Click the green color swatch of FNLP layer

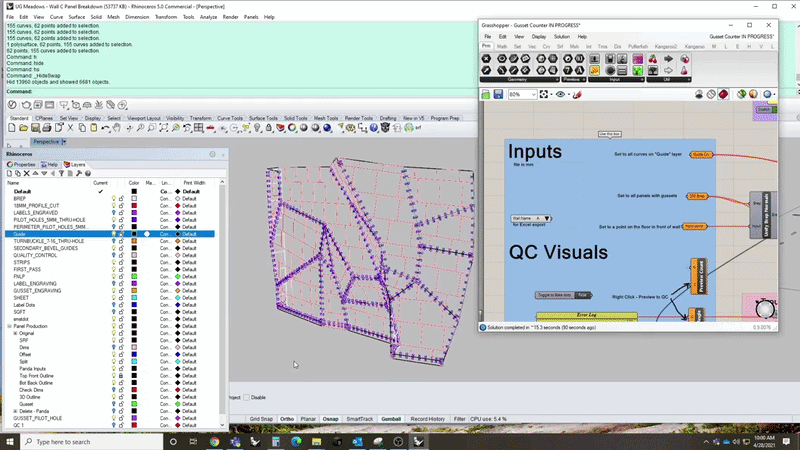pos(134,277)
